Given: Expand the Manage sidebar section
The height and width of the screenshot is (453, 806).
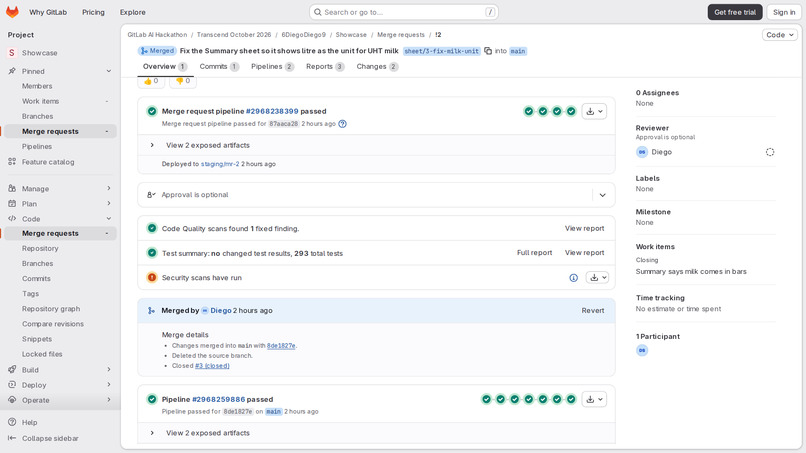Looking at the screenshot, I should (108, 189).
